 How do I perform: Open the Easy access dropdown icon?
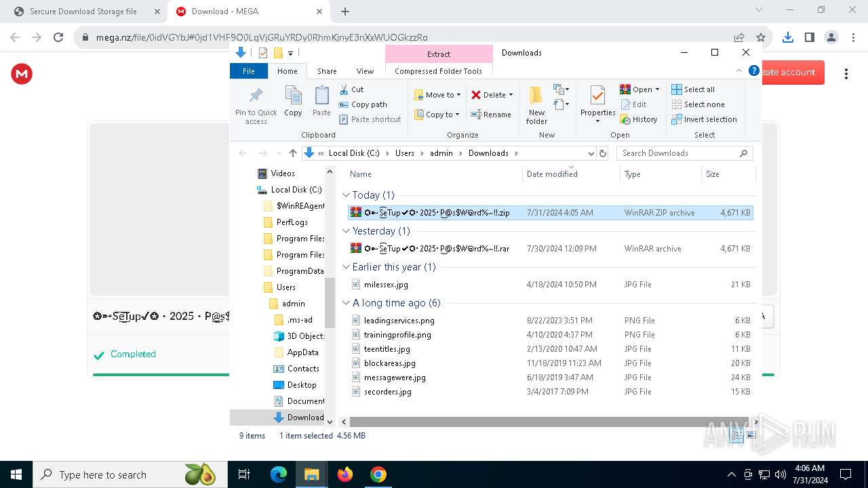560,104
